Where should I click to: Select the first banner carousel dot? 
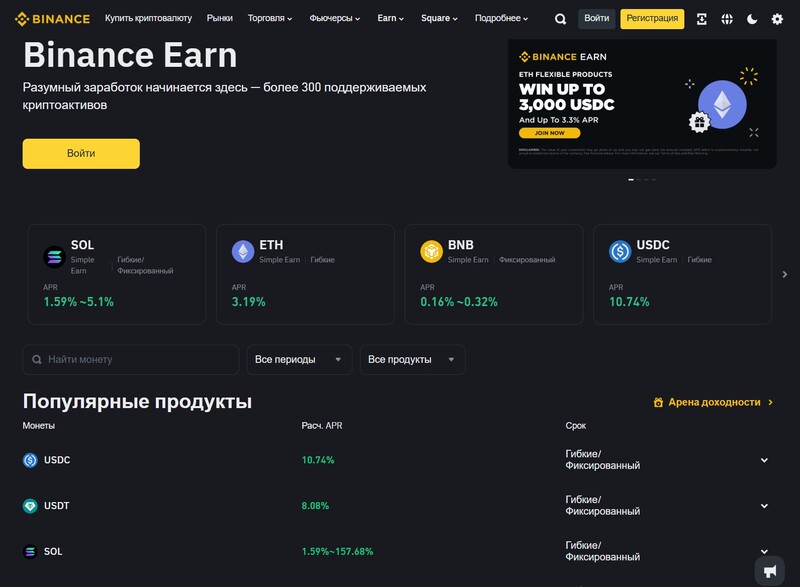tap(631, 180)
